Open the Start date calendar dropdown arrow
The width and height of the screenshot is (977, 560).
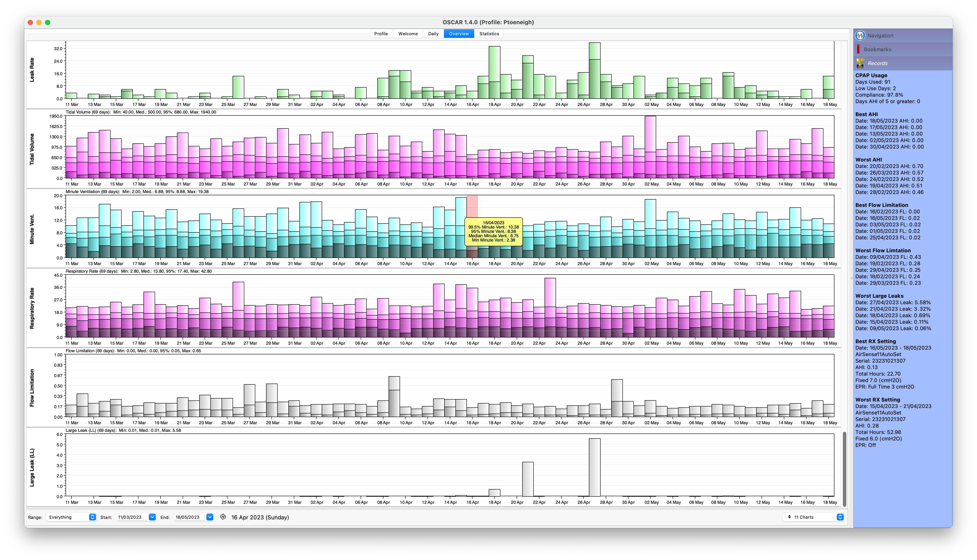pyautogui.click(x=152, y=517)
